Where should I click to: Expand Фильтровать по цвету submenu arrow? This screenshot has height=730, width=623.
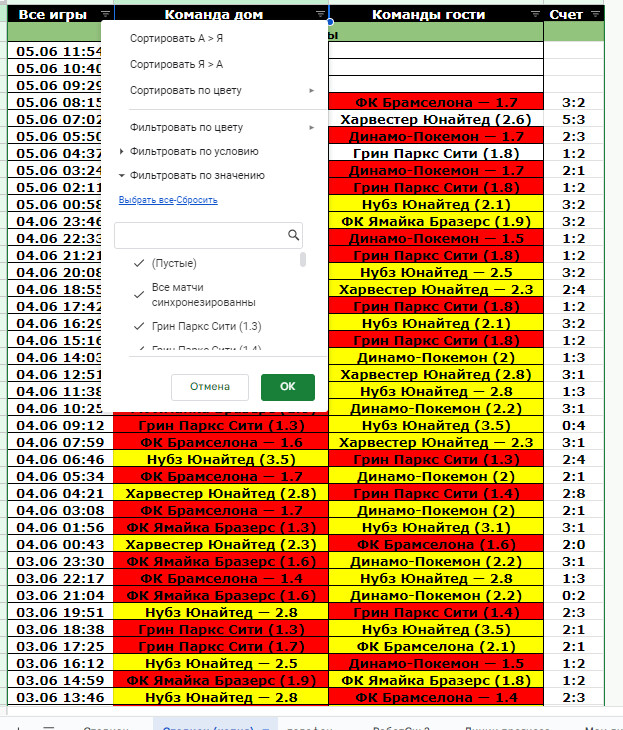[312, 127]
